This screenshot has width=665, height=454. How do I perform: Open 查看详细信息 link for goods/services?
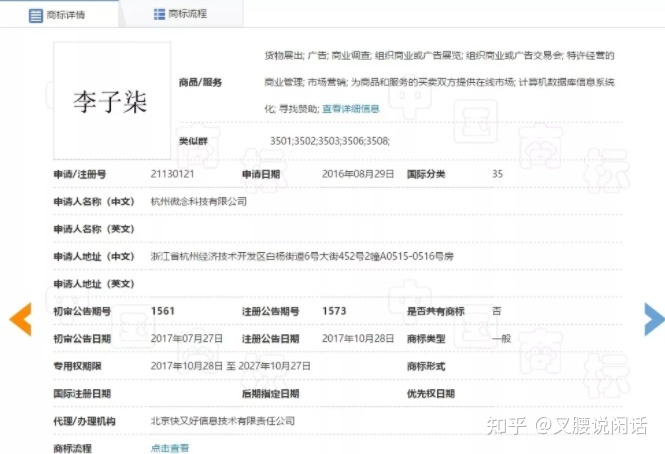coord(350,109)
